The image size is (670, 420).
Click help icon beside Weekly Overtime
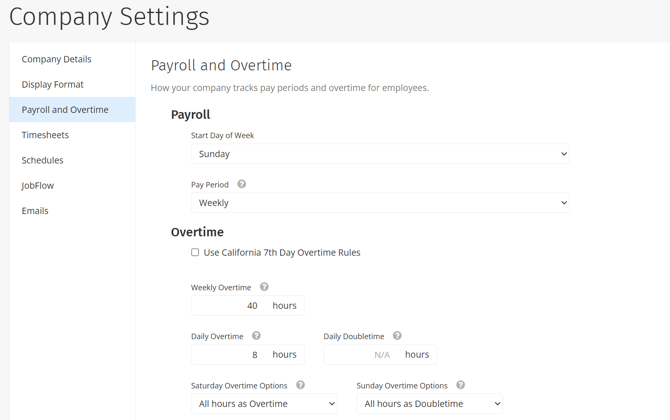[x=264, y=287]
